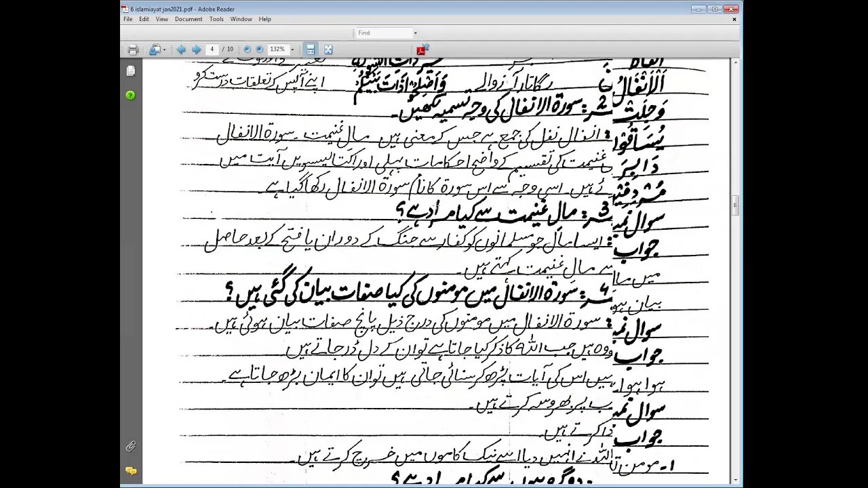Image resolution: width=868 pixels, height=488 pixels.
Task: Go to the next page with the right arrow
Action: (196, 49)
